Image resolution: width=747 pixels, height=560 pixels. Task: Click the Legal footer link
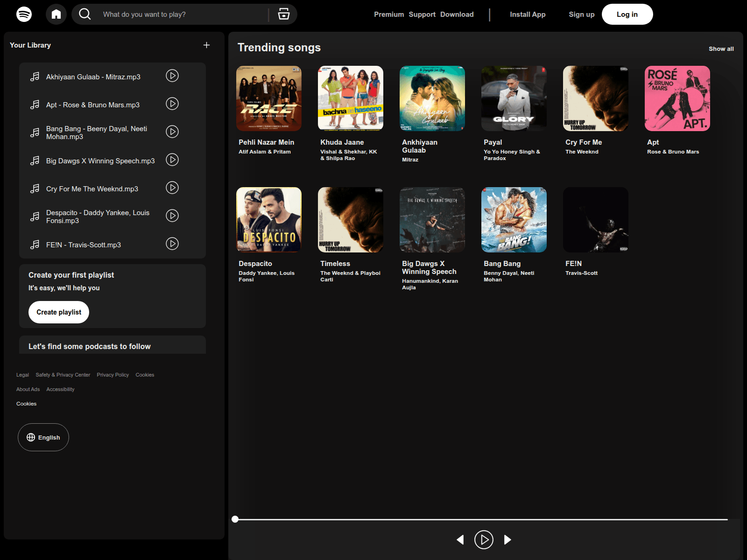22,375
